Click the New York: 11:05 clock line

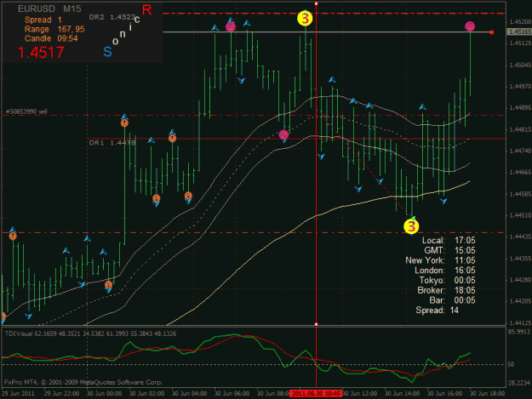coord(440,260)
